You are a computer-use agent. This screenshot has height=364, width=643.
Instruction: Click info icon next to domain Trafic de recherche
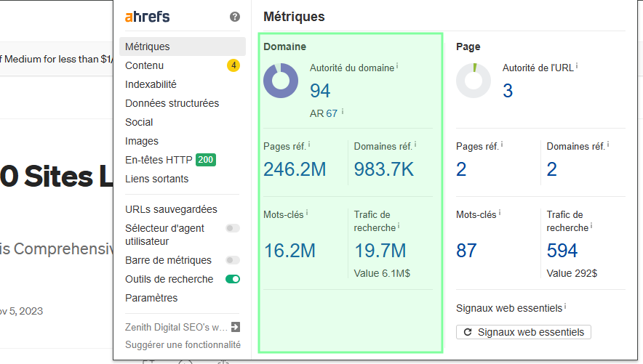tap(398, 226)
